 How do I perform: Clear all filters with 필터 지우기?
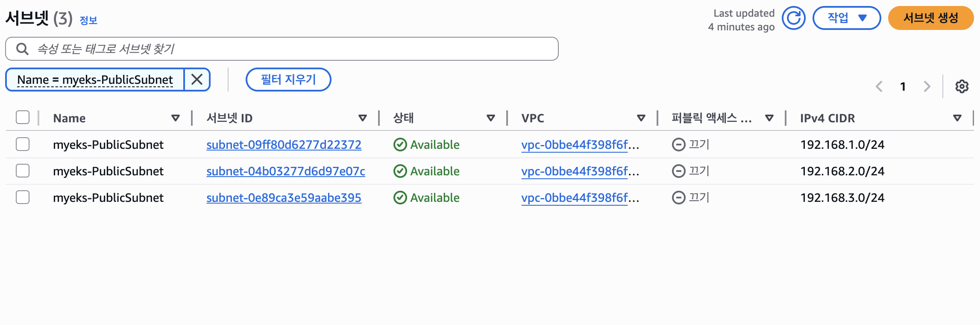click(x=288, y=80)
